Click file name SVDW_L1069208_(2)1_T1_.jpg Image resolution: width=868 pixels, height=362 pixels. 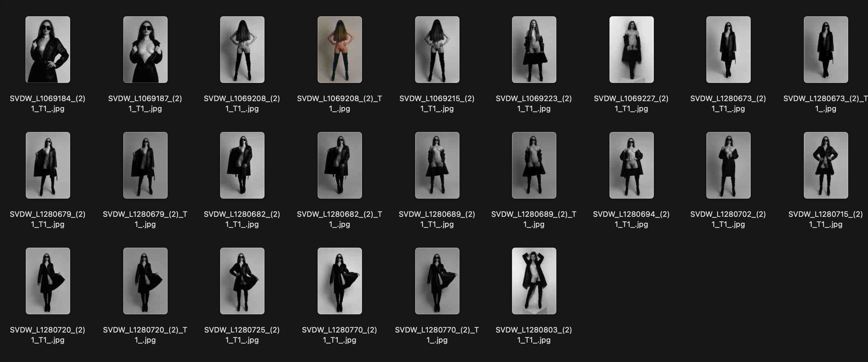tap(242, 103)
